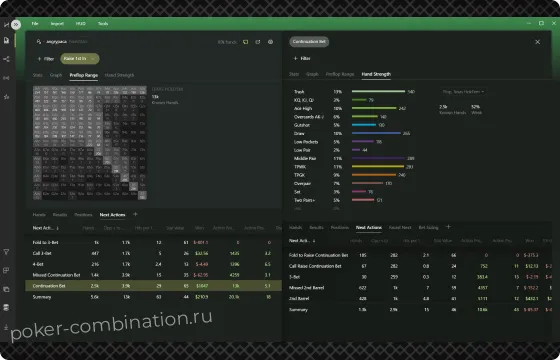Screen dimensions: 560x360
Task: Click the highlighted chat note icon in header
Action: coord(245,42)
